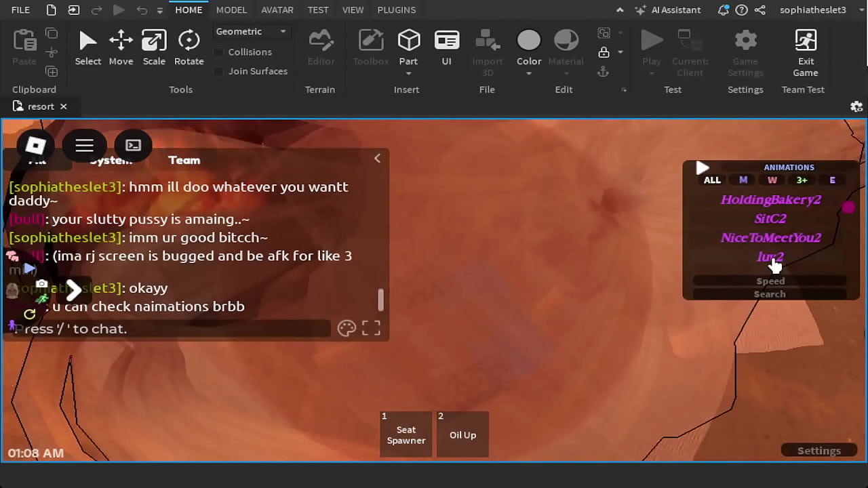Open the AI Assistant
868x488 pixels.
(668, 10)
